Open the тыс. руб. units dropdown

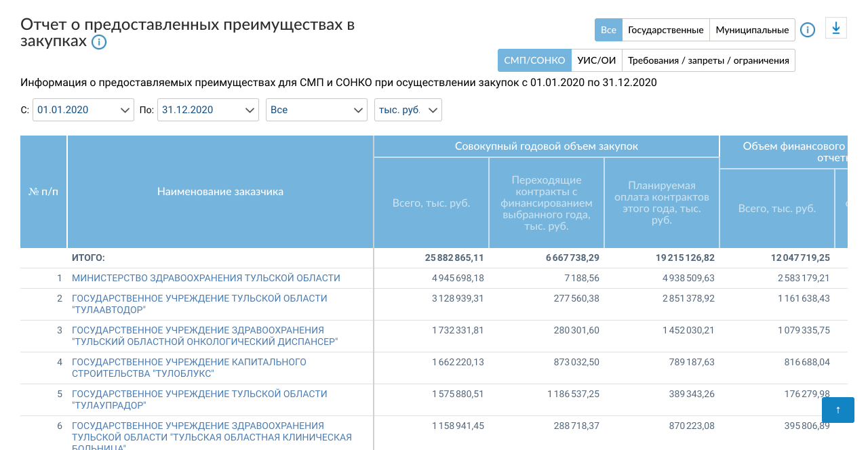click(x=408, y=110)
